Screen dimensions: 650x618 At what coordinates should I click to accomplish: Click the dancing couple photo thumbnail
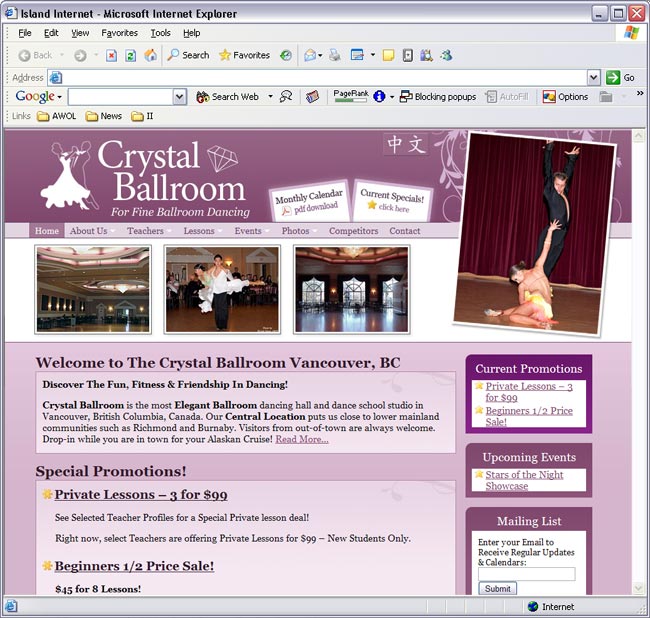coord(222,289)
